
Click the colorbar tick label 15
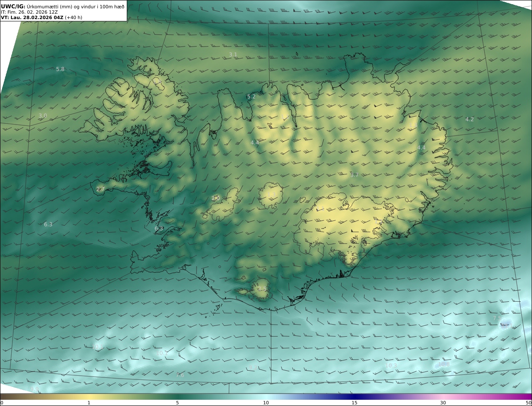pyautogui.click(x=355, y=403)
